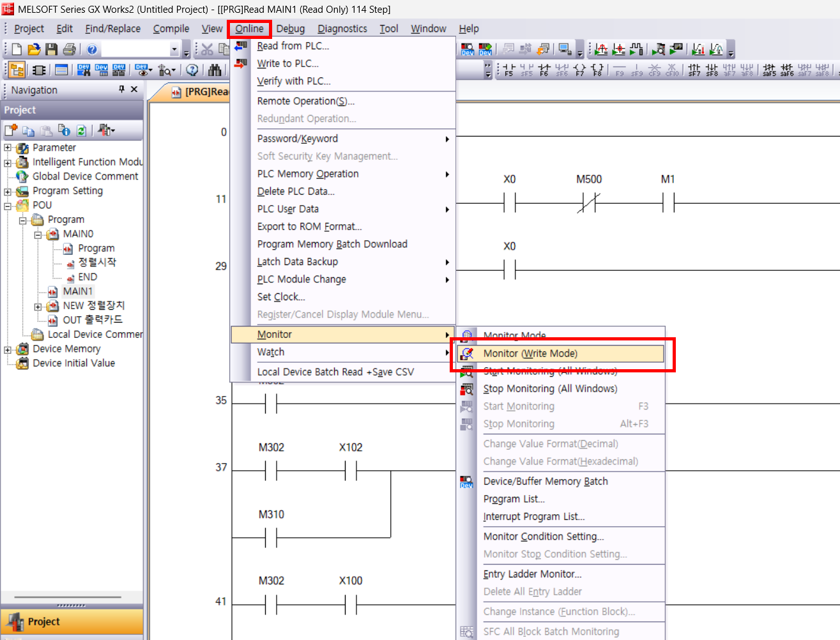Viewport: 840px width, 640px height.
Task: Click the saF6 ladder symbol icon
Action: [787, 70]
